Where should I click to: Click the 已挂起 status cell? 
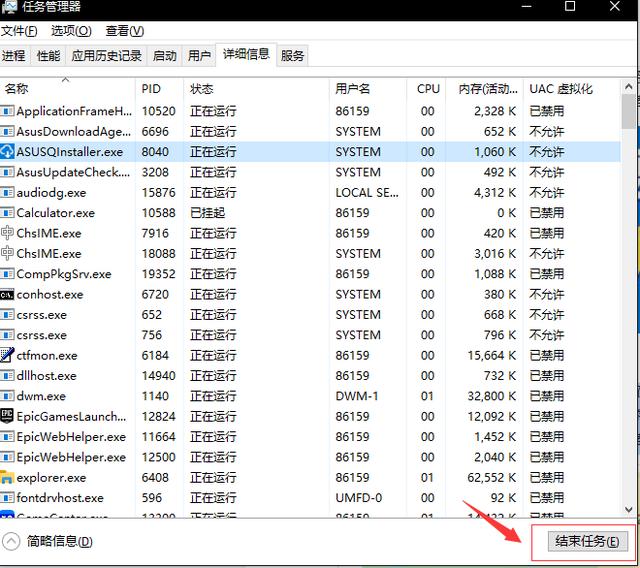[207, 213]
